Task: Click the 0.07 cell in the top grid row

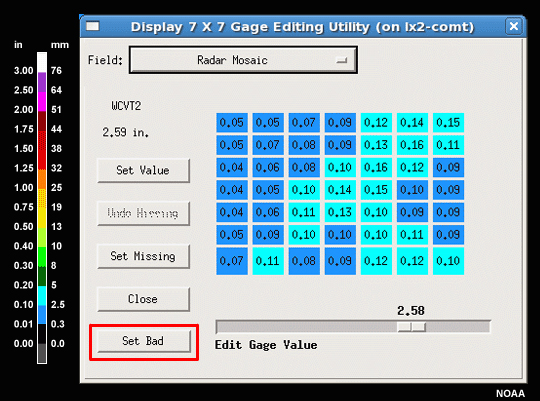Action: pyautogui.click(x=304, y=123)
